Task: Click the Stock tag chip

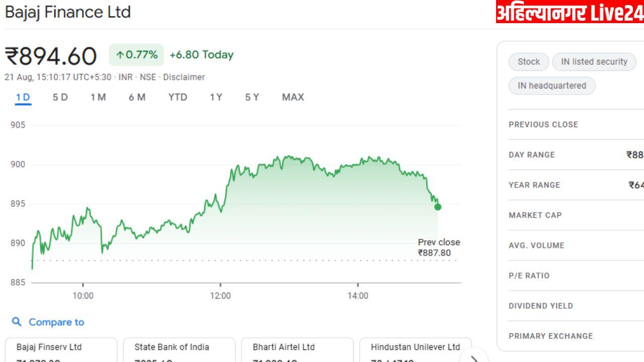Action: tap(528, 62)
